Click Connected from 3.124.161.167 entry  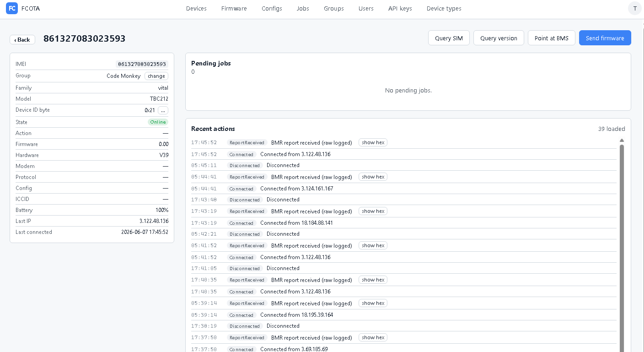[x=296, y=189]
